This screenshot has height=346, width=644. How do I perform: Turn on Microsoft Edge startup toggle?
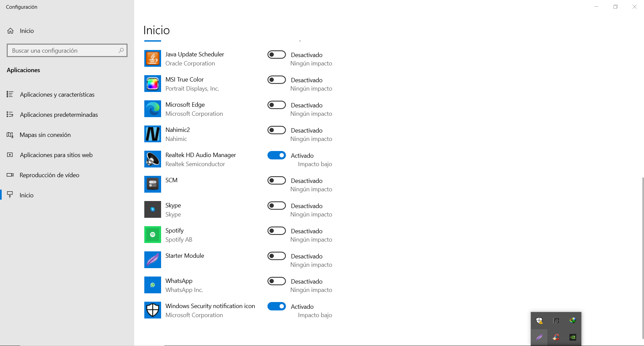pyautogui.click(x=277, y=105)
